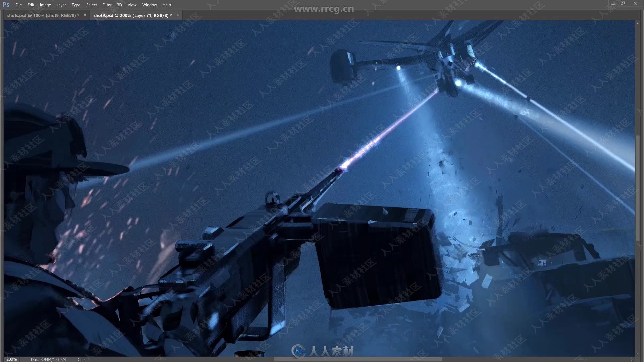
Task: Open the Filter menu
Action: 107,5
